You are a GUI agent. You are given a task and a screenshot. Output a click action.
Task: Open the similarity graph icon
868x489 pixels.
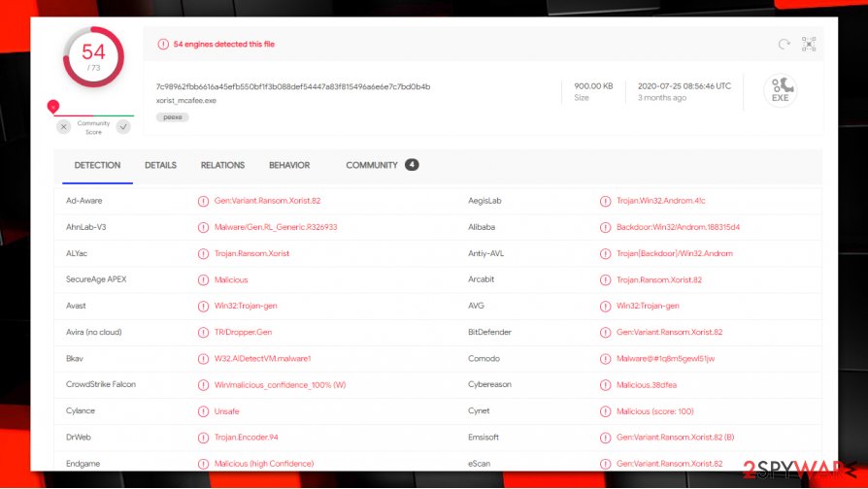[809, 45]
